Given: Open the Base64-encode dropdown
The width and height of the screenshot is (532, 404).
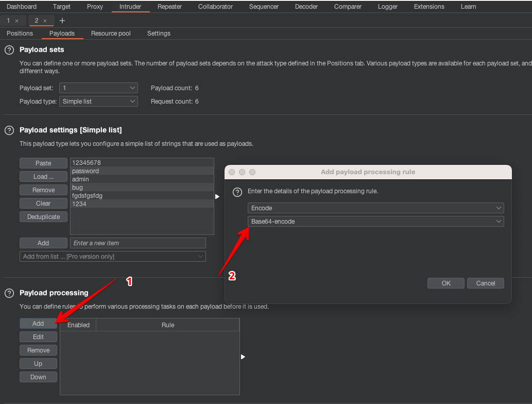Looking at the screenshot, I should 375,222.
